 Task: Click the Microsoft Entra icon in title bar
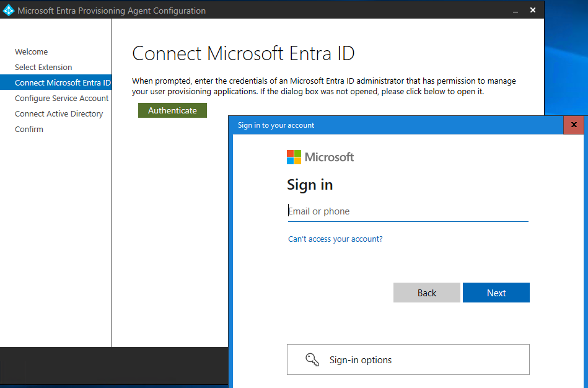pyautogui.click(x=9, y=10)
